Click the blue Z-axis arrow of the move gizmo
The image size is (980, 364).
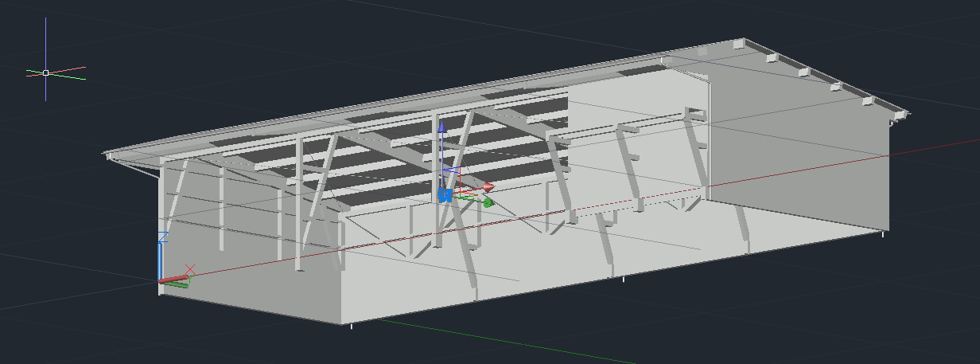click(443, 127)
